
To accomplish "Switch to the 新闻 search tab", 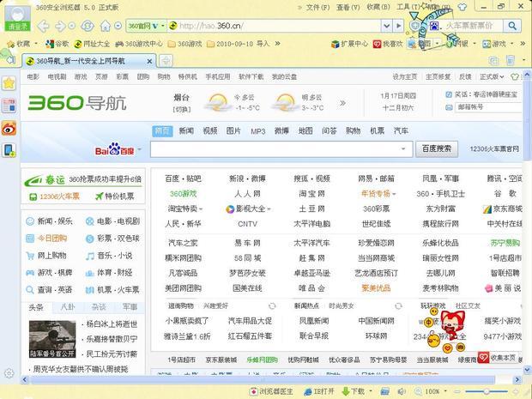I will [x=186, y=131].
